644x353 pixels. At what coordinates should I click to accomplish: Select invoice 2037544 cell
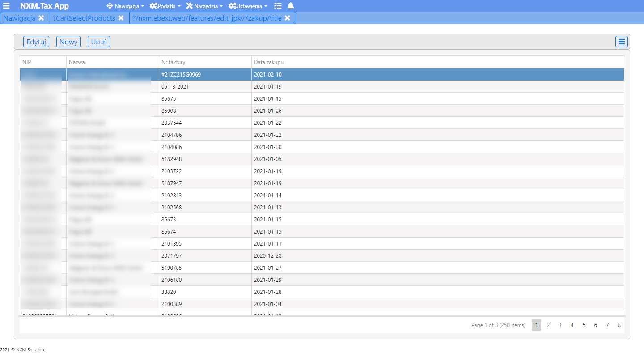click(205, 123)
